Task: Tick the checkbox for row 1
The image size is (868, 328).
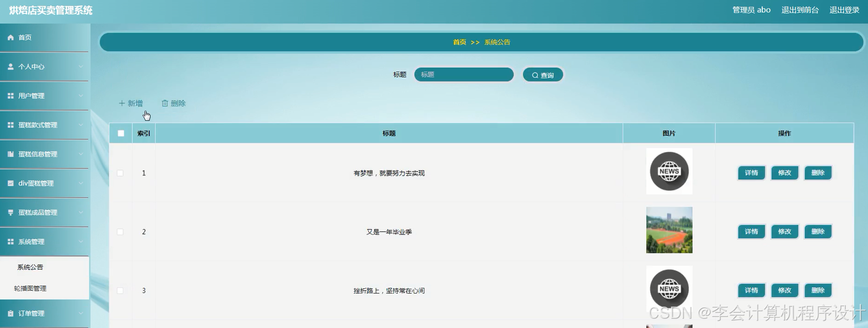Action: click(120, 173)
